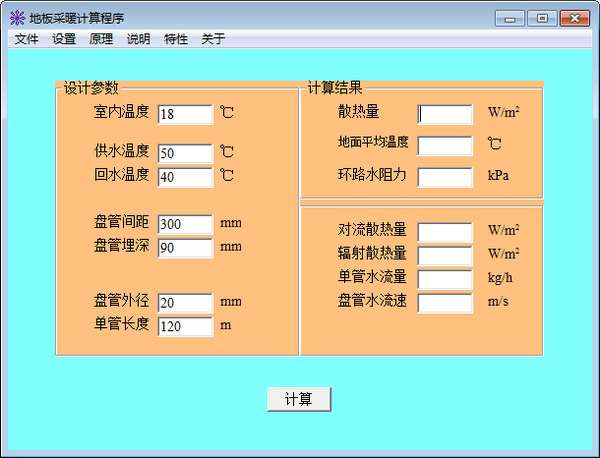Open the 特性 menu
The height and width of the screenshot is (458, 600).
coord(176,39)
